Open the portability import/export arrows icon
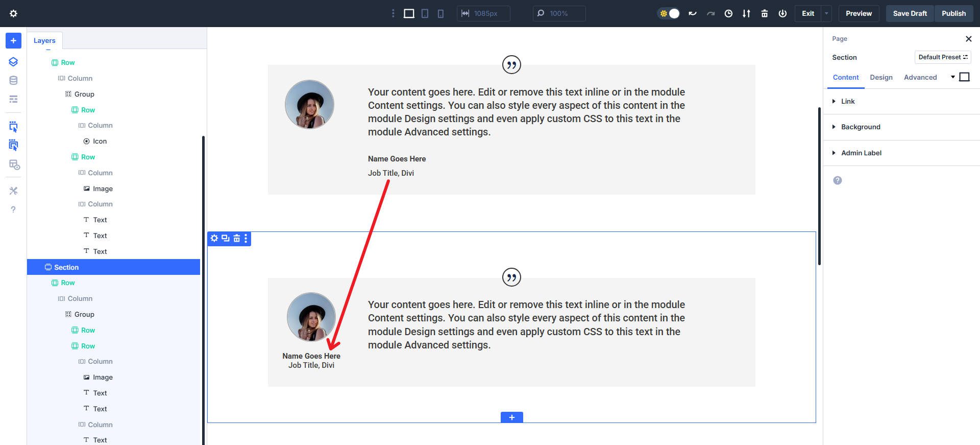 pos(746,13)
